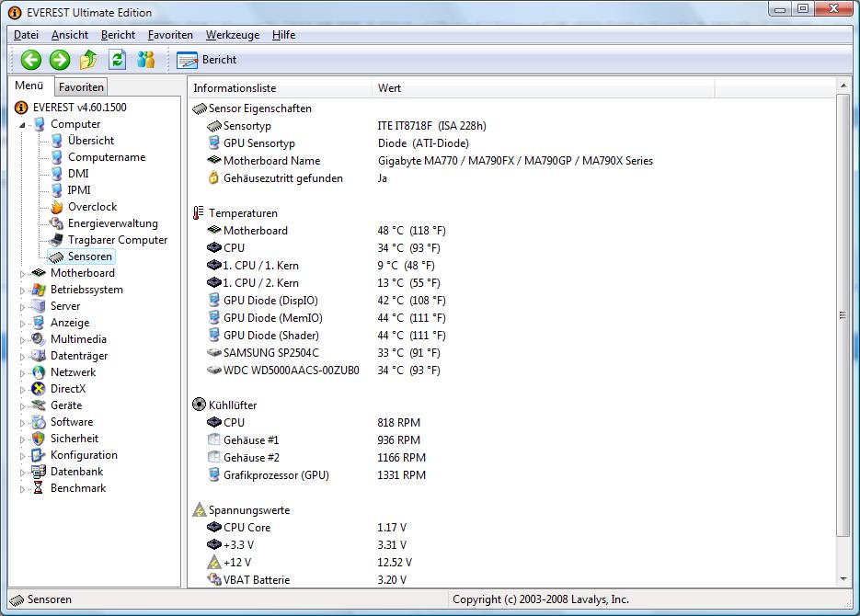Click the Wert column header

tap(543, 88)
